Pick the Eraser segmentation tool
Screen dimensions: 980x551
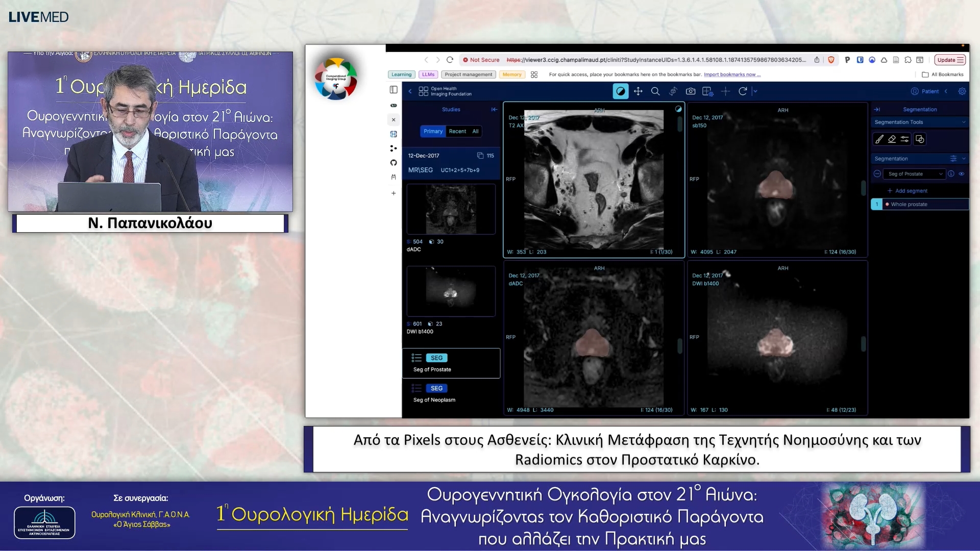[892, 139]
